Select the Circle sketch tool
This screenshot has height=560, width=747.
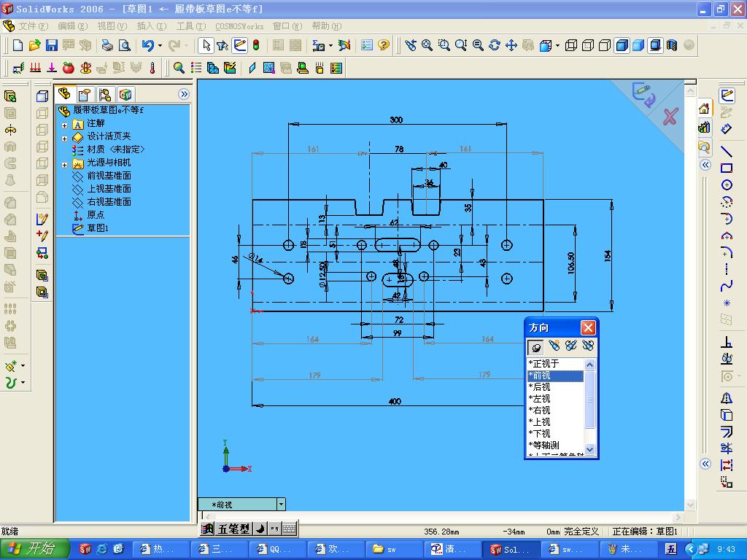point(726,184)
